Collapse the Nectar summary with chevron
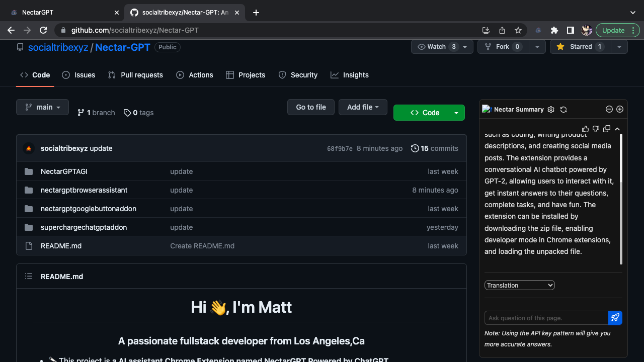This screenshot has width=644, height=362. click(x=617, y=129)
